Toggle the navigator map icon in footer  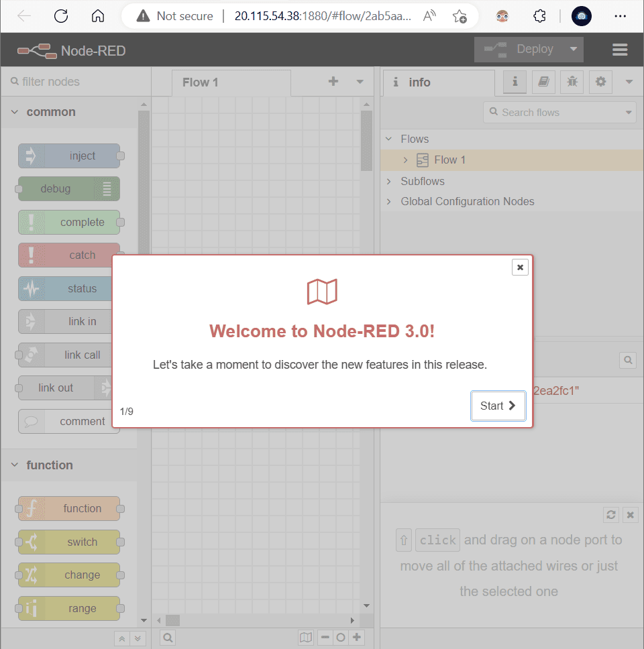[306, 638]
